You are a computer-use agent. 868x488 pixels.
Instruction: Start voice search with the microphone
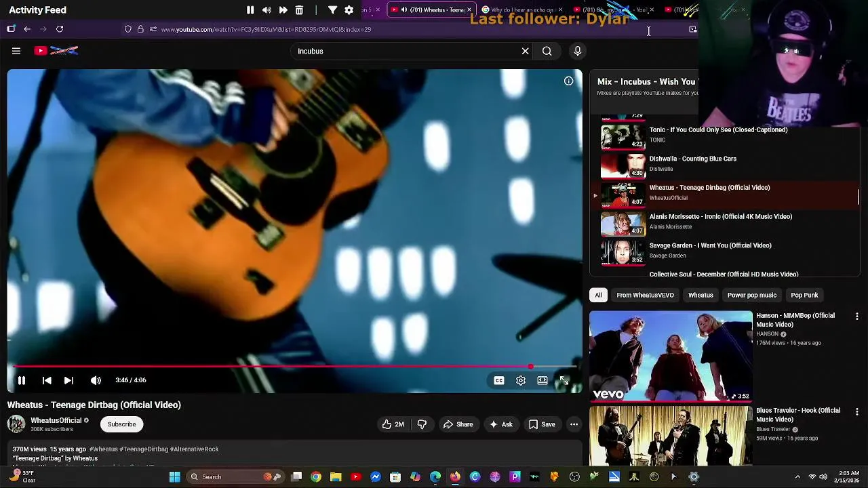(x=578, y=51)
